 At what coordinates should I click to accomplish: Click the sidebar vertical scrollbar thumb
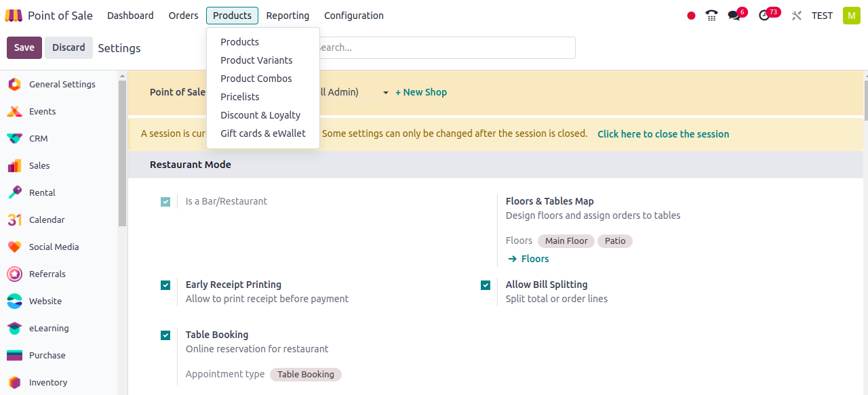pyautogui.click(x=122, y=153)
